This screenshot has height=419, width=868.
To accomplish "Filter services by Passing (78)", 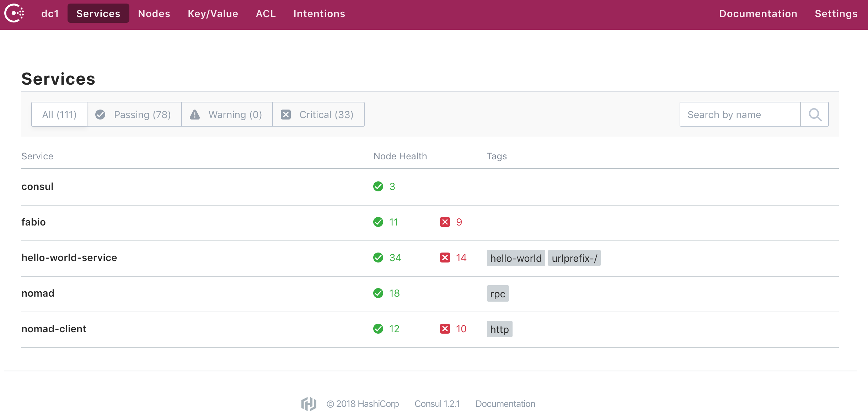I will (x=134, y=115).
